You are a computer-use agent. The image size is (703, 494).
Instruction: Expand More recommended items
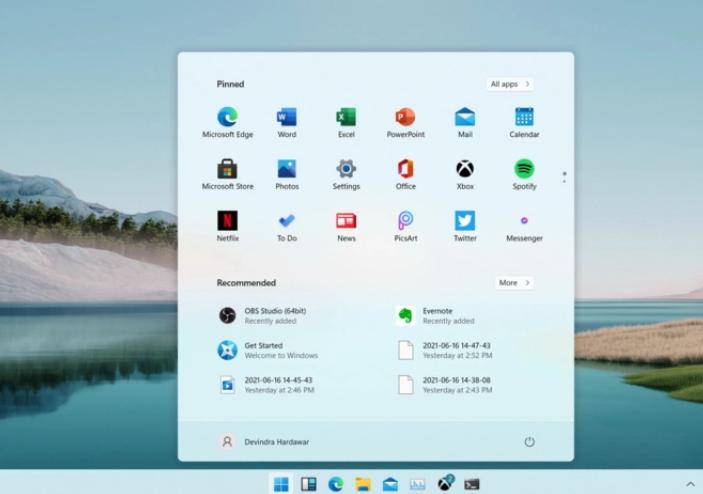[514, 282]
